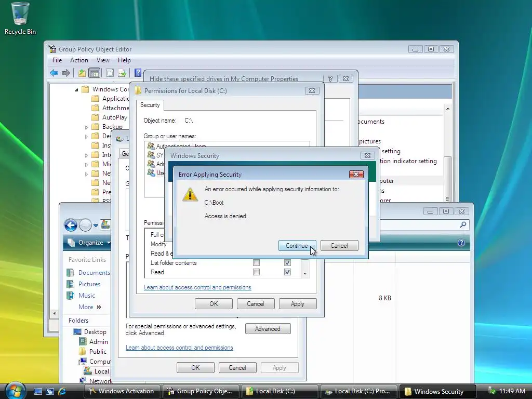Viewport: 532px width, 399px height.
Task: Click blue Help icon in Group Policy toolbar
Action: pos(138,73)
